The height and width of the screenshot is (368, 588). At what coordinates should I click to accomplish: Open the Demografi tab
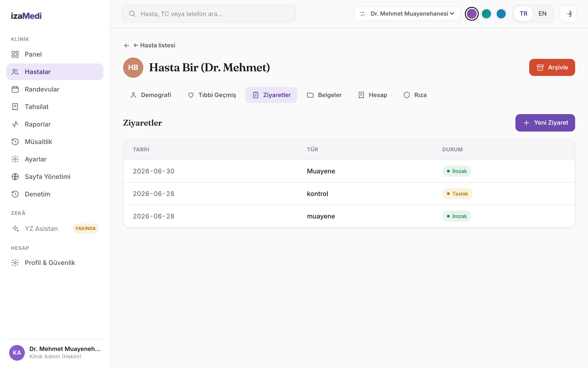[151, 95]
